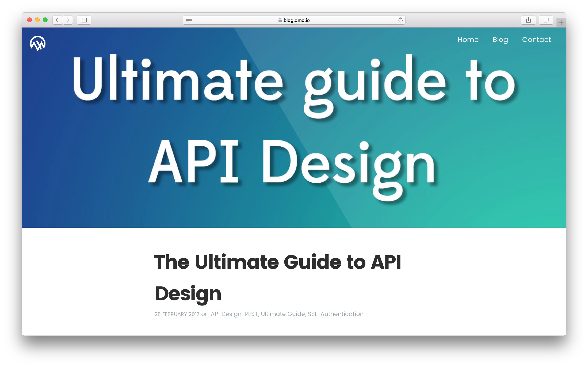This screenshot has width=588, height=367.
Task: Minimize the window with yellow button
Action: 37,20
